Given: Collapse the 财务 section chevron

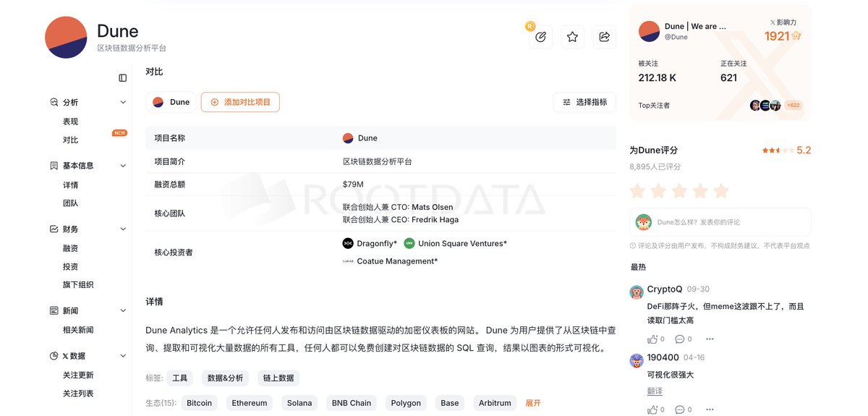Looking at the screenshot, I should [123, 229].
